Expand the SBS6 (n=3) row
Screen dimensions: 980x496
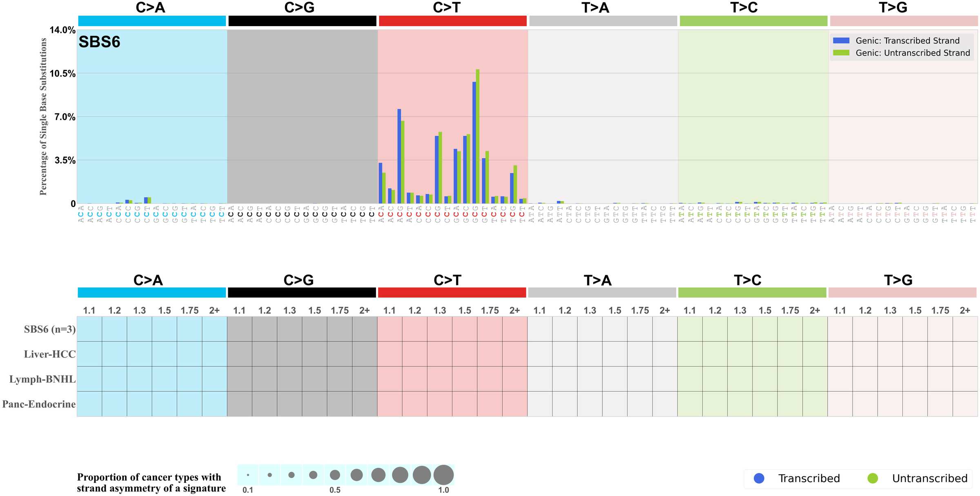click(49, 330)
